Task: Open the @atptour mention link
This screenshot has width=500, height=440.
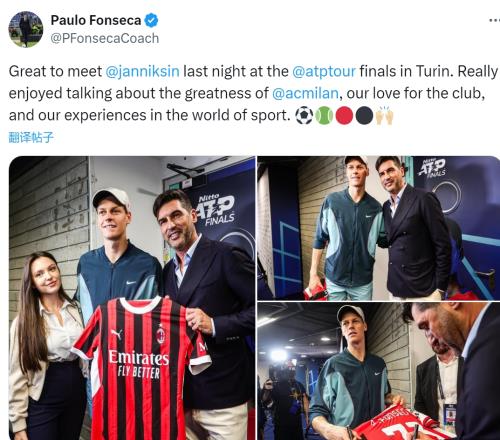Action: pyautogui.click(x=324, y=71)
